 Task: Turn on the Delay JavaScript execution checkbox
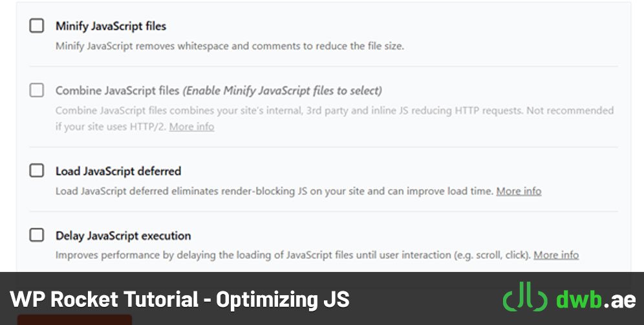coord(37,235)
